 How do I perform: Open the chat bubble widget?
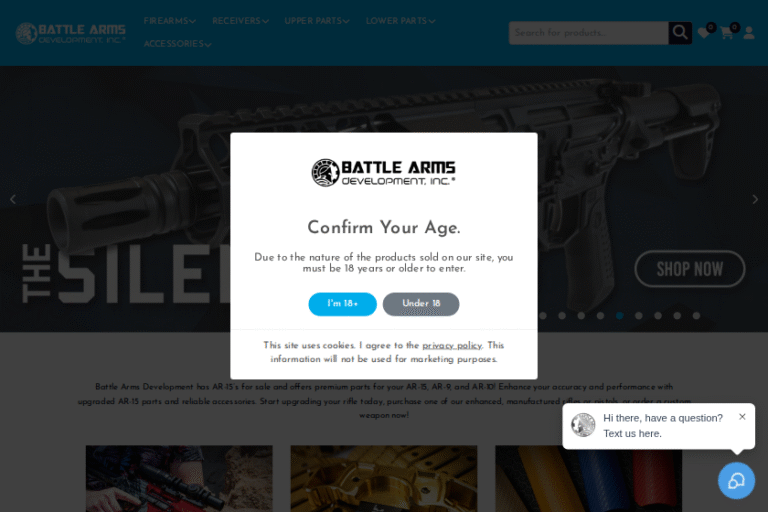click(736, 481)
